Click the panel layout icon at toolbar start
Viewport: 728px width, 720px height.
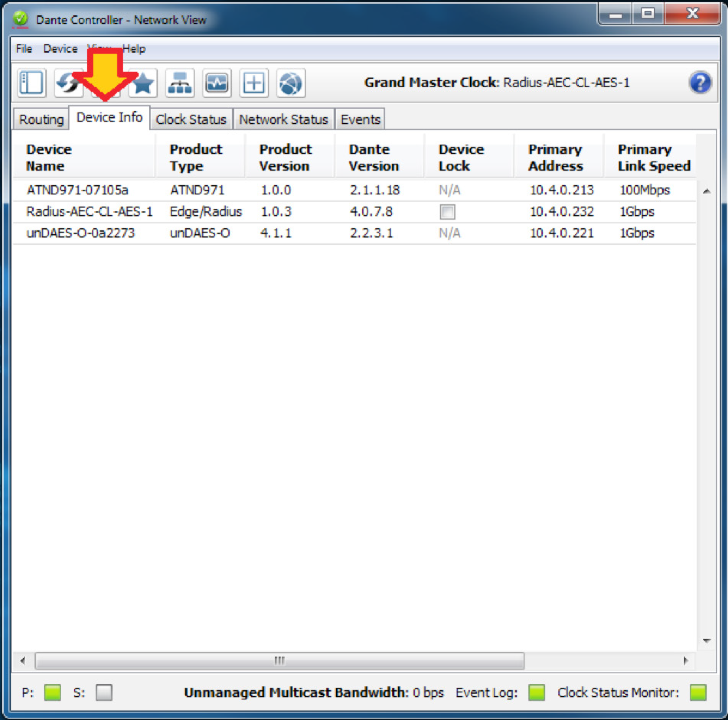click(32, 83)
